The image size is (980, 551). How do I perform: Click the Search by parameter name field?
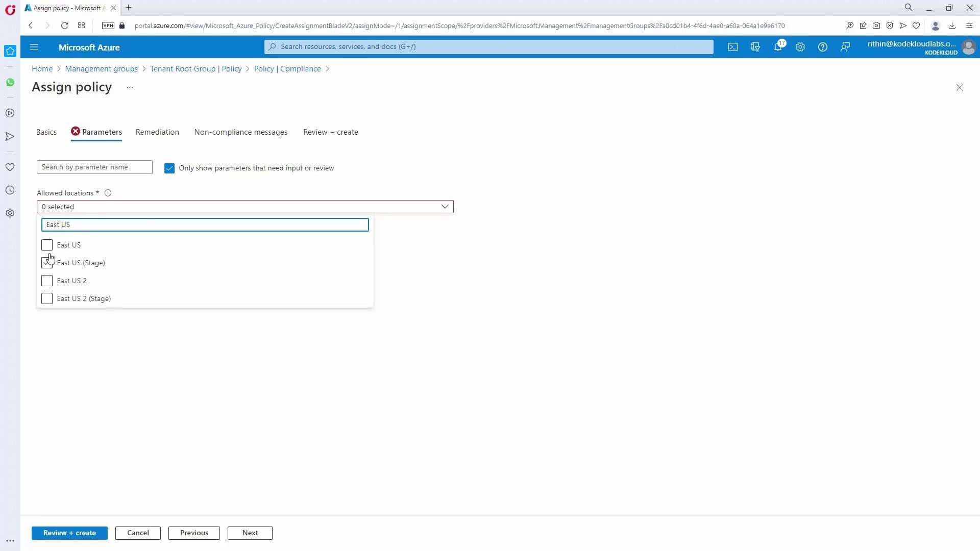(94, 167)
